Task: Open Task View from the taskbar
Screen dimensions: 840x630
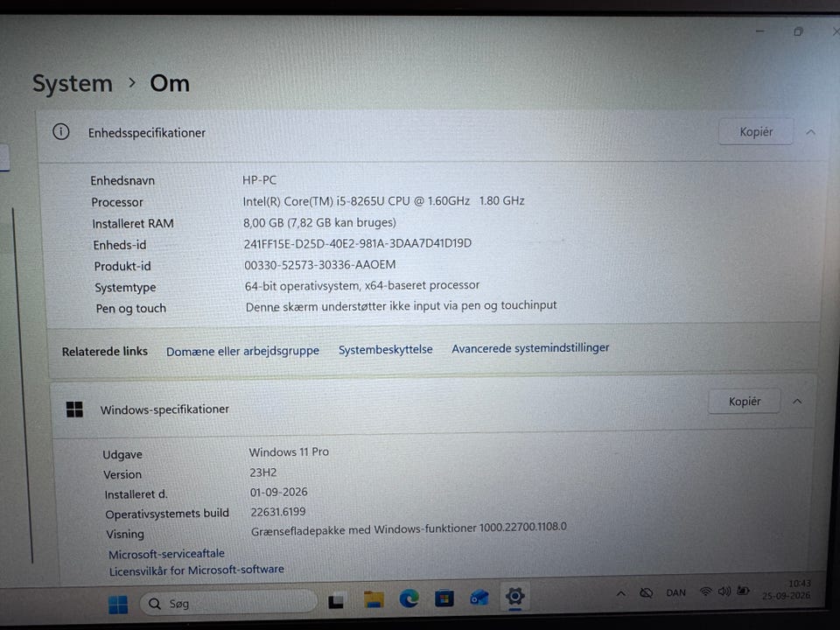Action: [x=336, y=602]
